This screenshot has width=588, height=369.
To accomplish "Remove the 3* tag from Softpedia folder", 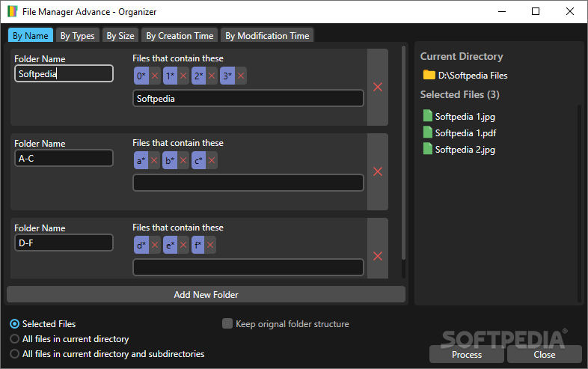I will pyautogui.click(x=241, y=76).
